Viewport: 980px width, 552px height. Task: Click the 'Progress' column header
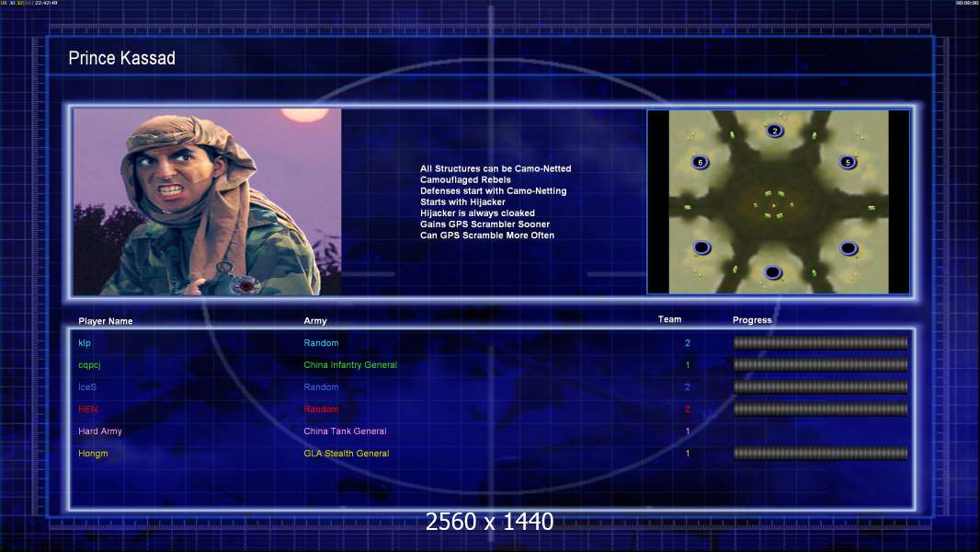[x=752, y=320]
